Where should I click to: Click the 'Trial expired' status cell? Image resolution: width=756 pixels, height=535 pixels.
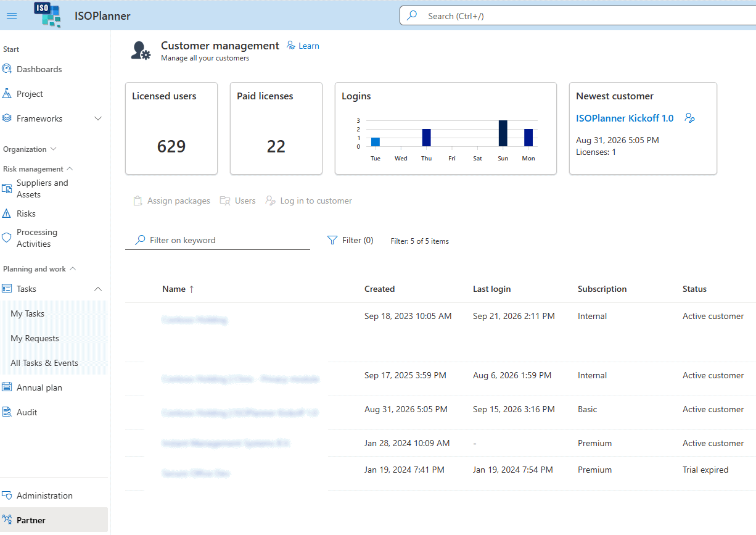705,470
